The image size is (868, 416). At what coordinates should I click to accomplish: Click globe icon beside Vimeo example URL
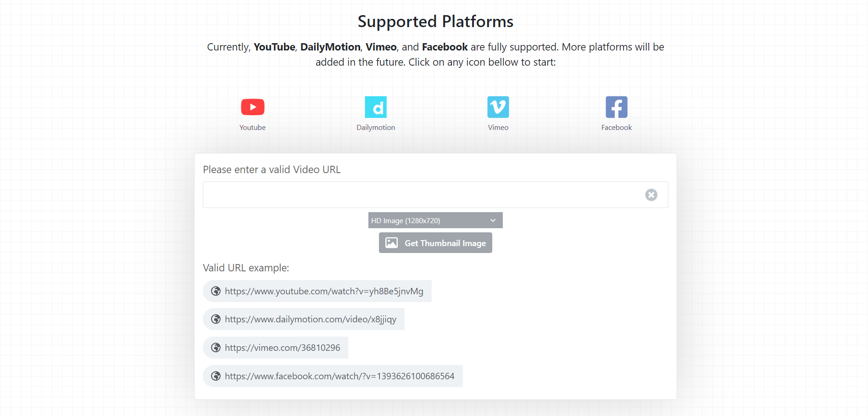(x=216, y=348)
